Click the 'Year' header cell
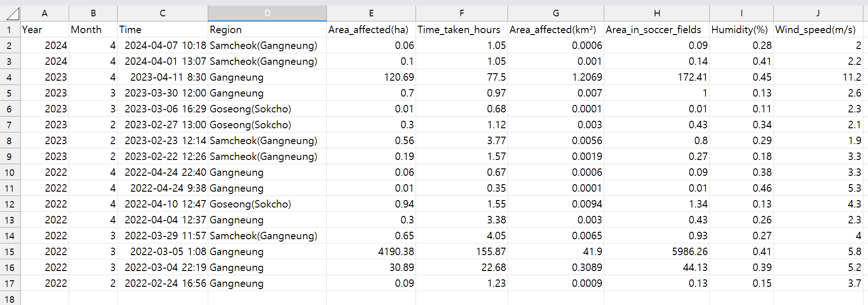The width and height of the screenshot is (868, 305). point(44,30)
